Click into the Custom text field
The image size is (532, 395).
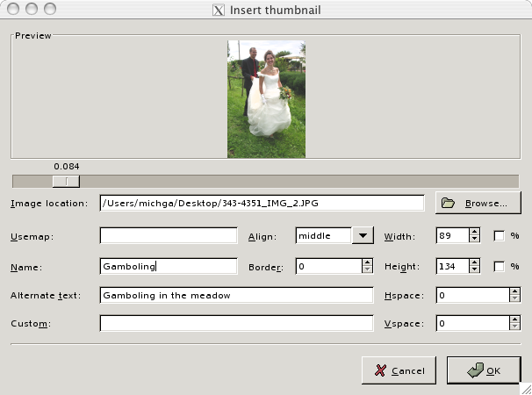point(237,324)
